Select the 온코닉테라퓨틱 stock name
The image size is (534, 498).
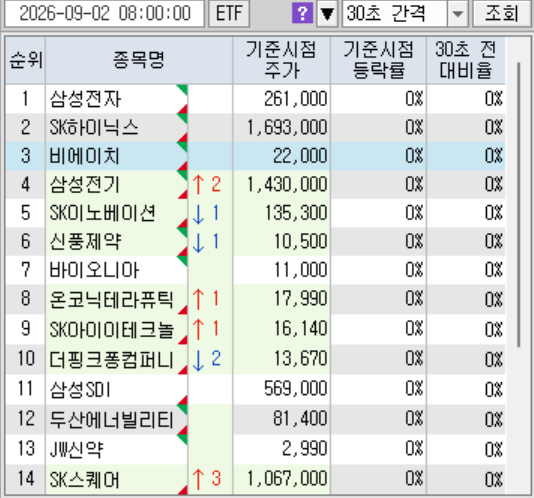pos(112,300)
